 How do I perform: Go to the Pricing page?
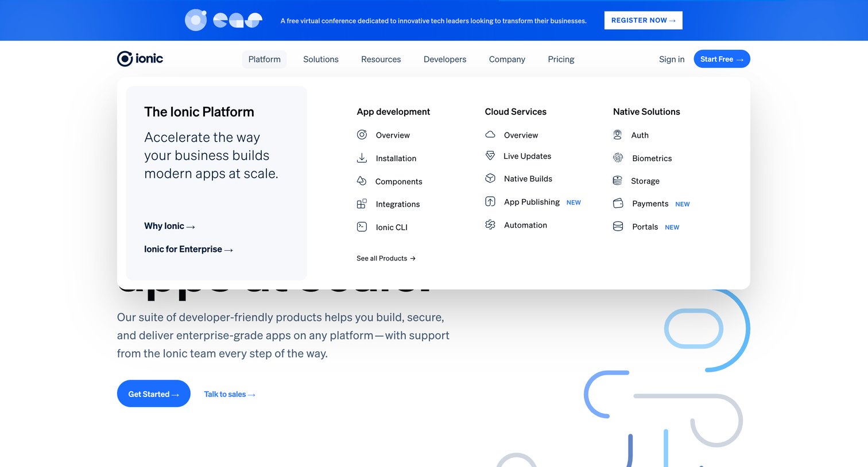pyautogui.click(x=561, y=59)
